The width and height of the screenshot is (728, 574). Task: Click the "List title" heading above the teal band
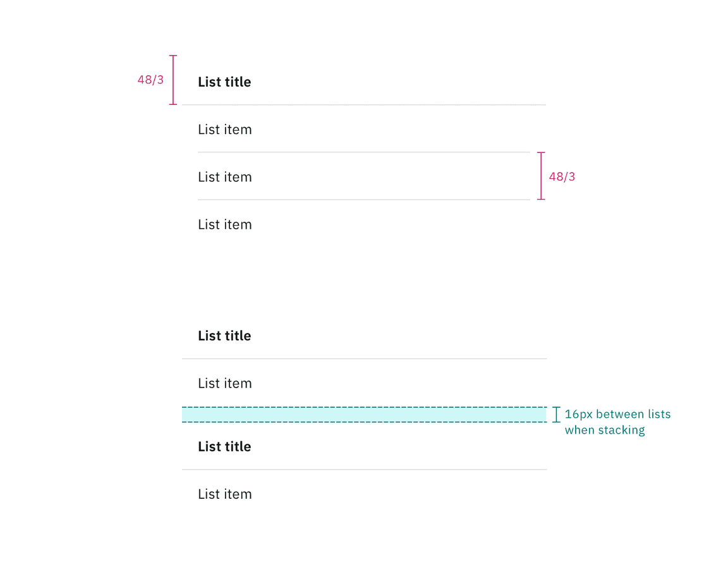[x=224, y=336]
